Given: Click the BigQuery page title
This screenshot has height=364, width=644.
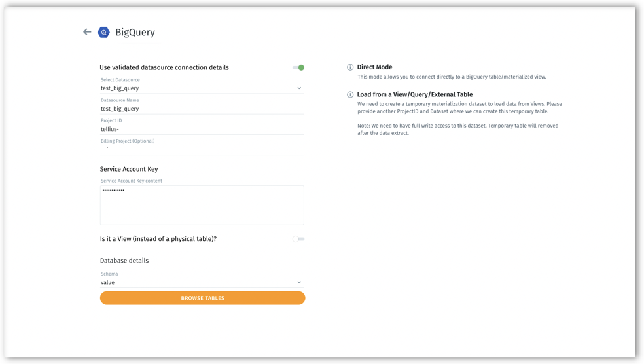Looking at the screenshot, I should tap(135, 33).
